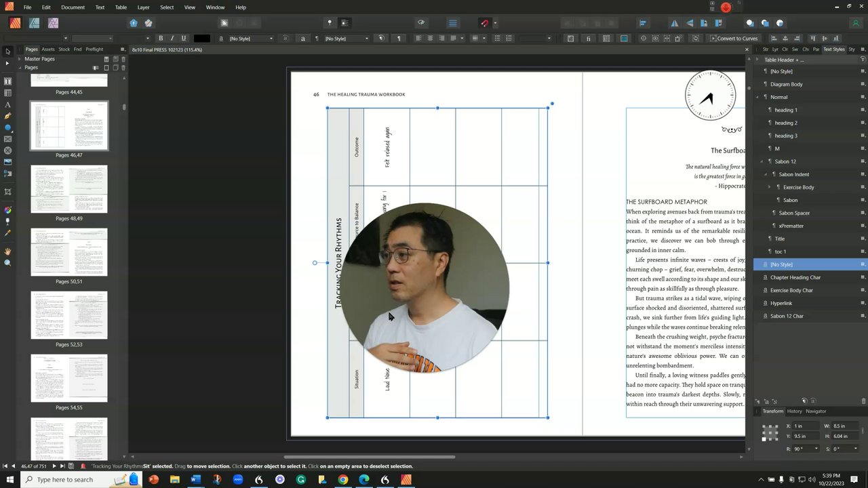Switch to the Assets tab
This screenshot has height=488, width=868.
click(x=48, y=49)
